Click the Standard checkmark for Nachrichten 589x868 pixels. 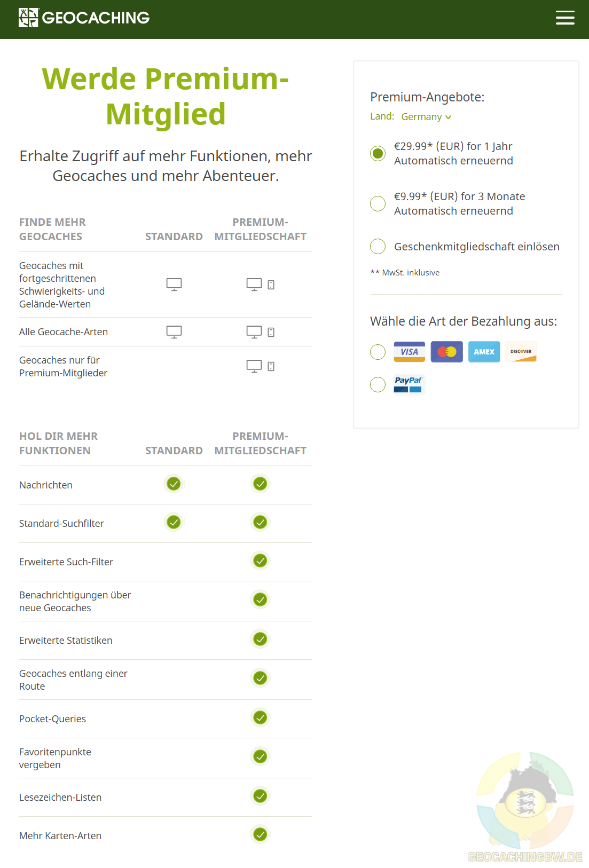coord(174,484)
